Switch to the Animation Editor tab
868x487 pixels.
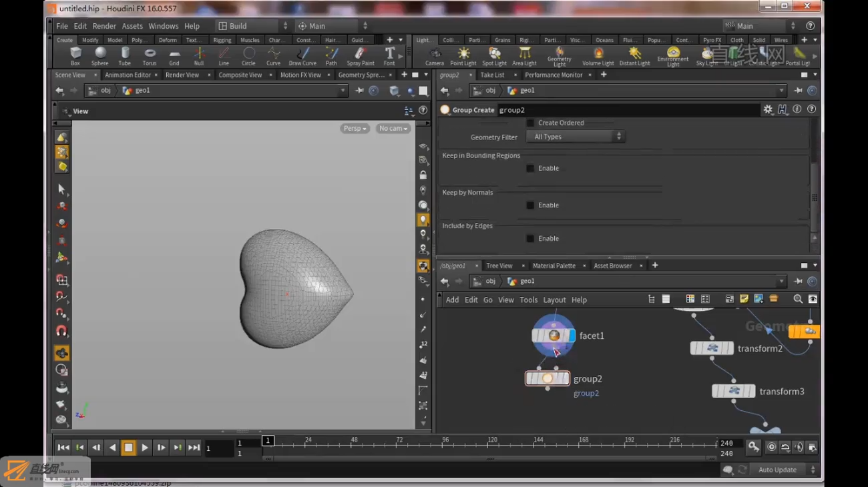click(128, 75)
